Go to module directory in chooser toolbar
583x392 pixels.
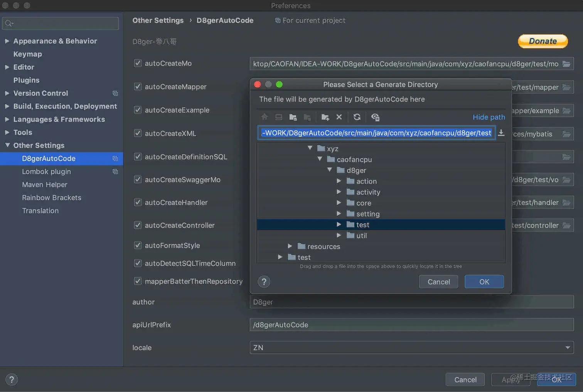(x=307, y=117)
